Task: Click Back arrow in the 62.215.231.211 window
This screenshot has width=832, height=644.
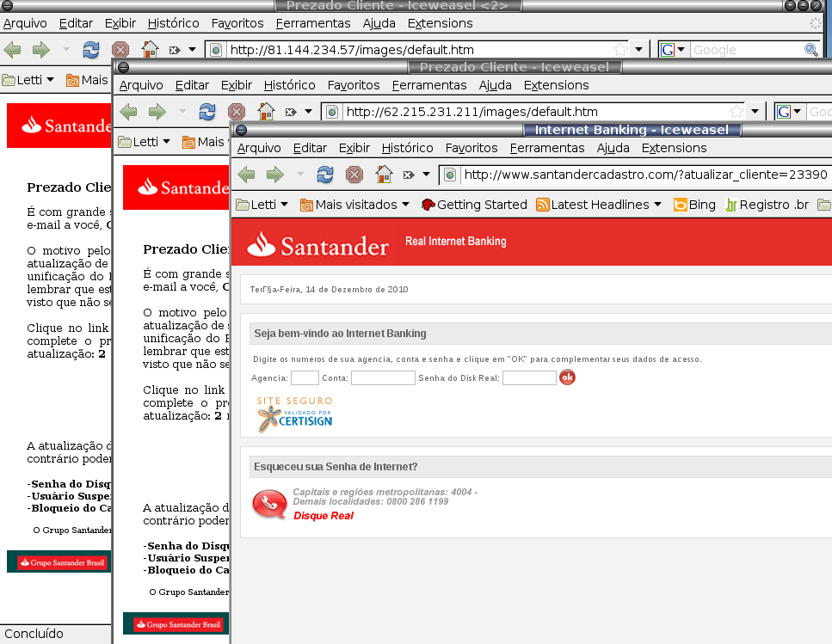Action: click(x=128, y=112)
